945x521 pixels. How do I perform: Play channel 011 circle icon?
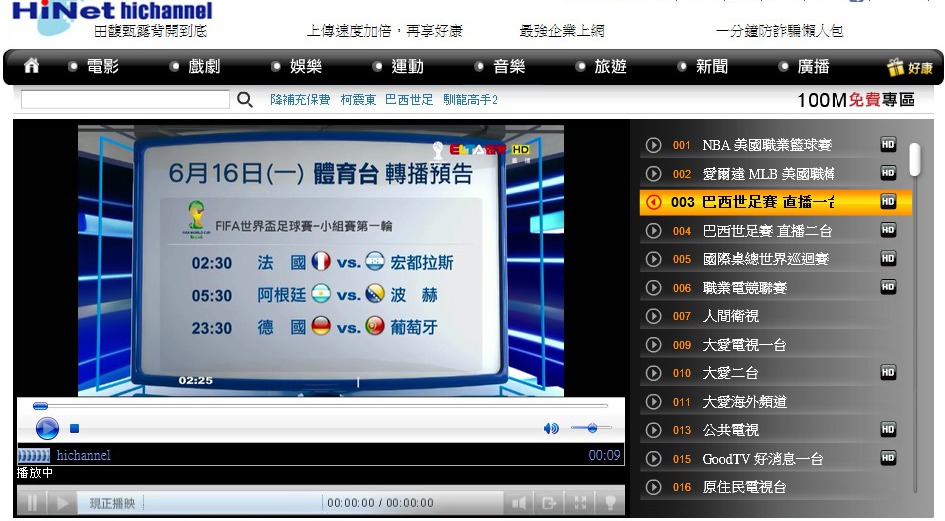coord(653,402)
